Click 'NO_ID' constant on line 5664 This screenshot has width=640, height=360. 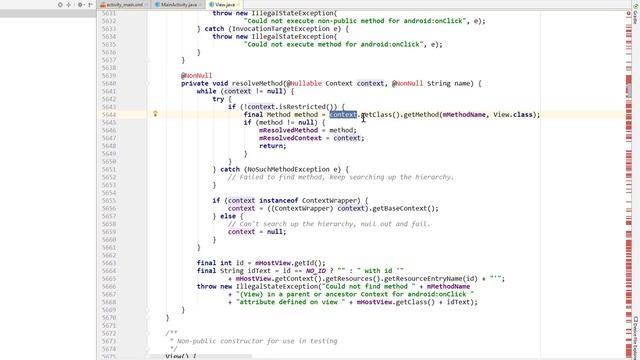pos(316,271)
